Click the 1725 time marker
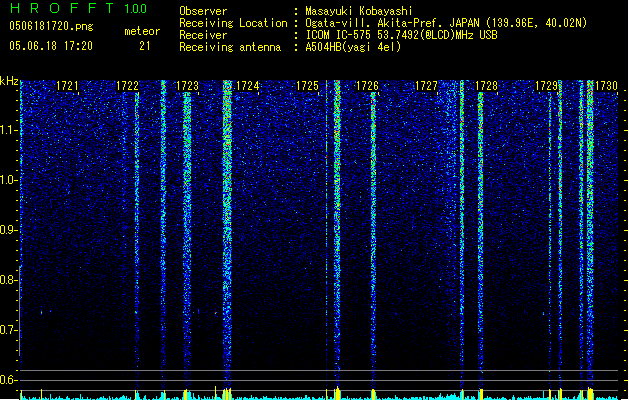 coord(307,86)
